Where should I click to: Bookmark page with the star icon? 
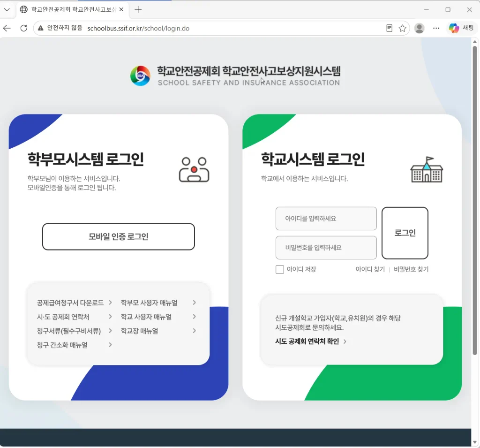point(402,28)
